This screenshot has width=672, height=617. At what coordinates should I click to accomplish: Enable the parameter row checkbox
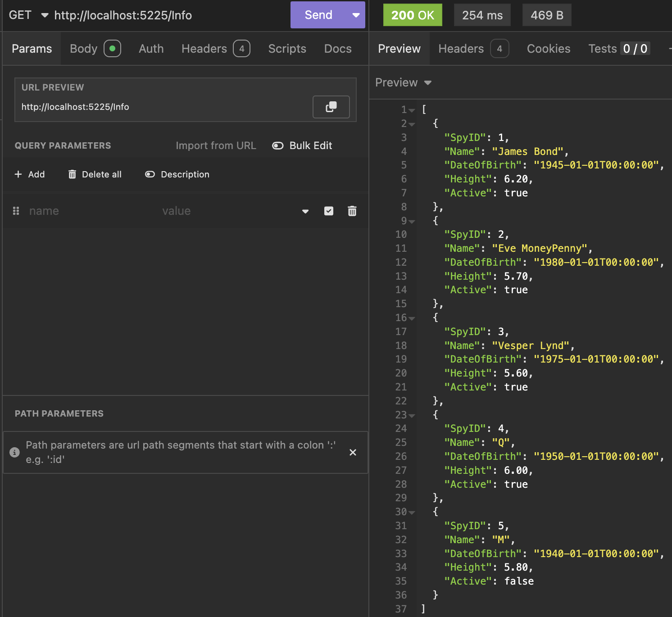(x=329, y=211)
